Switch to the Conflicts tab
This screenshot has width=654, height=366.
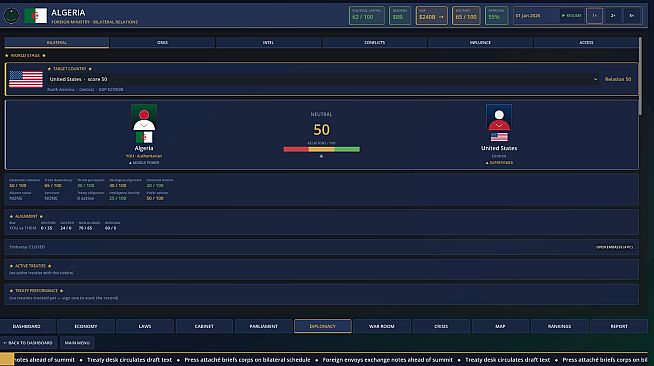click(x=375, y=43)
